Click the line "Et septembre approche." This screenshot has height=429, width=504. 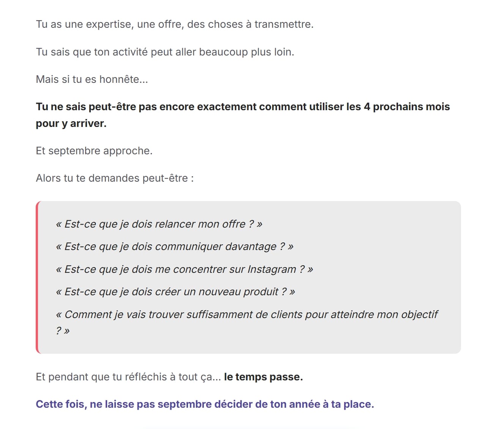pos(94,151)
